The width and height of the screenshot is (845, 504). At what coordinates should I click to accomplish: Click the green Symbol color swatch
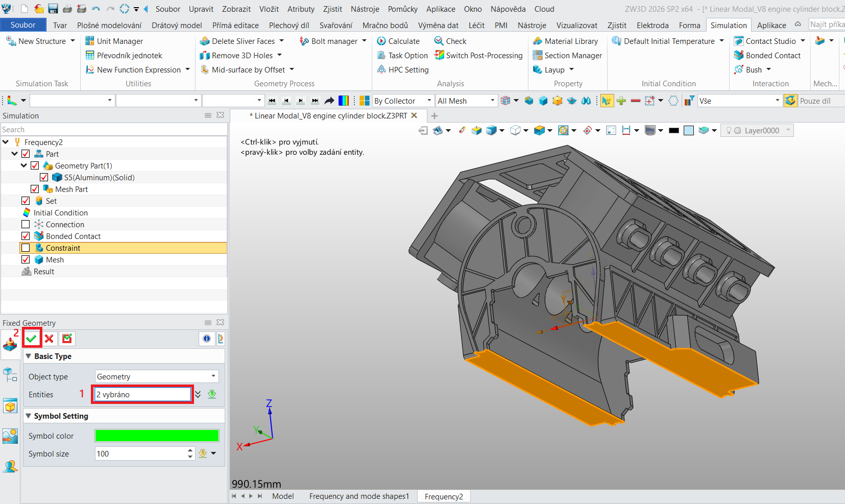[x=157, y=436]
